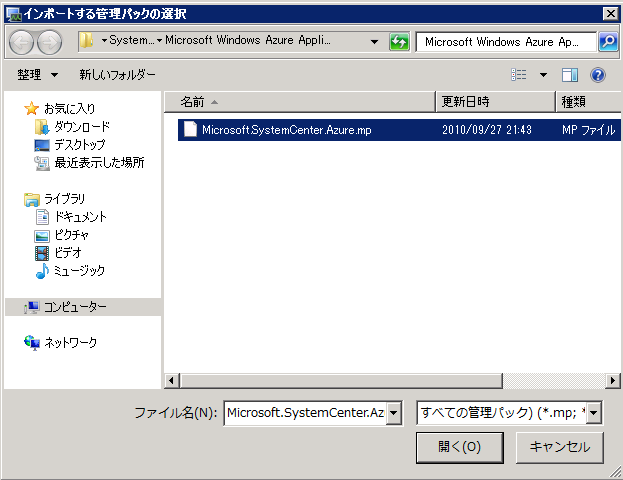Select the デスクトップ label
623x480 pixels.
tap(80, 145)
